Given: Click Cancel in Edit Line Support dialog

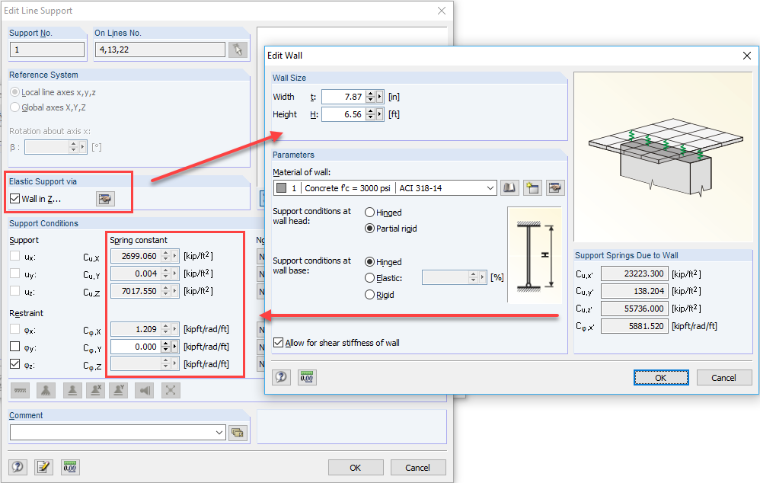Looking at the screenshot, I should pos(418,467).
